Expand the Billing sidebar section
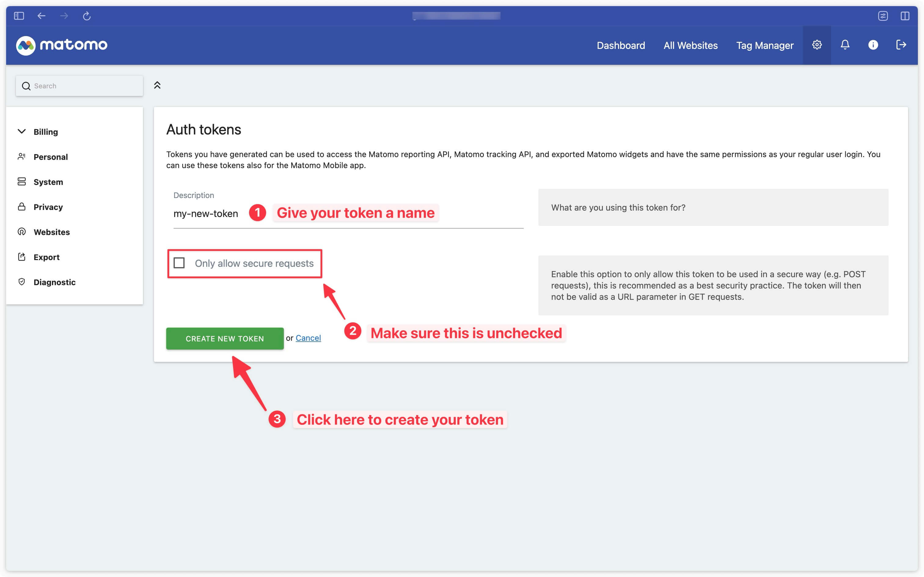 click(x=45, y=131)
